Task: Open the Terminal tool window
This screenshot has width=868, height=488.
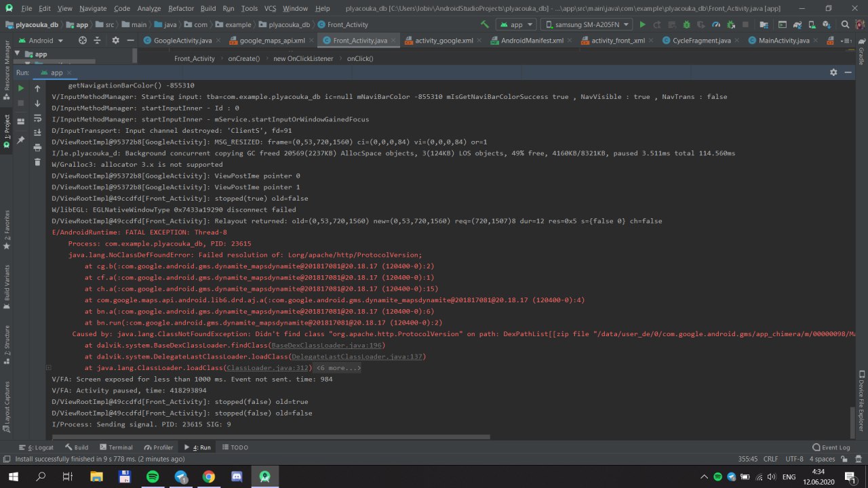Action: tap(116, 447)
